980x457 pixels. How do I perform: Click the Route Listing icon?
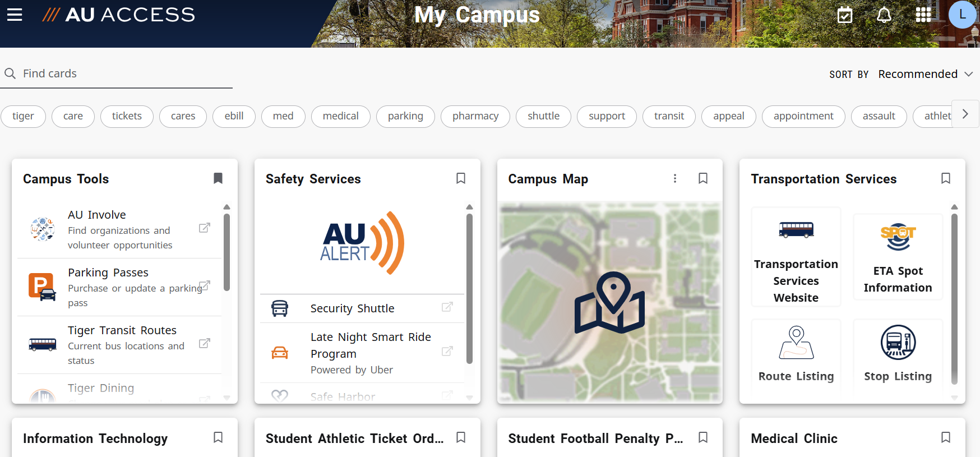pos(796,343)
